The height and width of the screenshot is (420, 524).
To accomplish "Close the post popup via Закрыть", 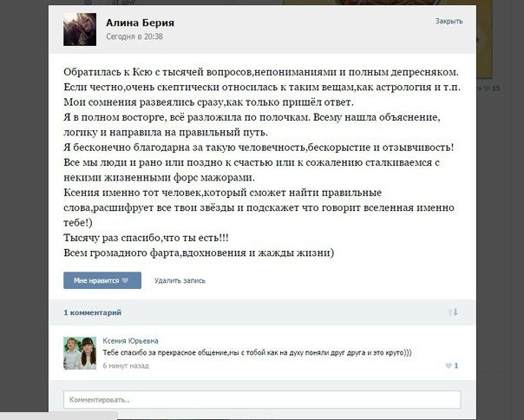I will tap(449, 21).
